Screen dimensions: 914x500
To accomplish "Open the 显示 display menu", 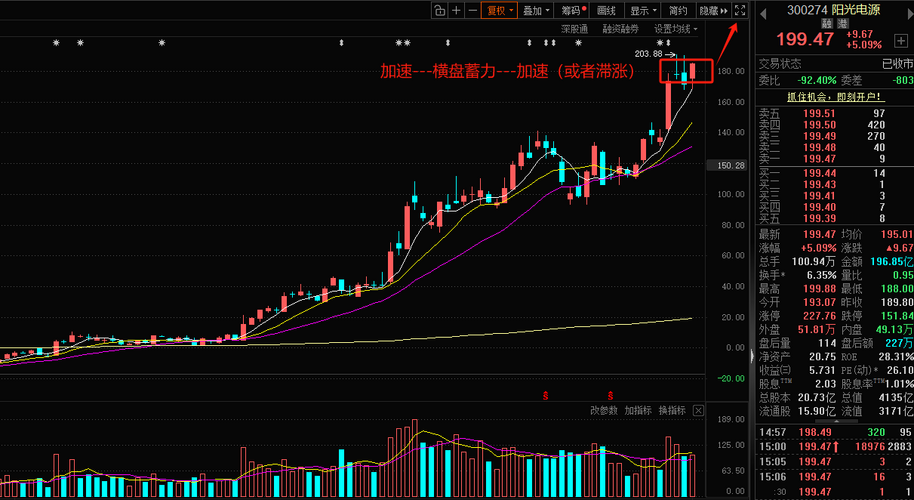I will [x=643, y=10].
